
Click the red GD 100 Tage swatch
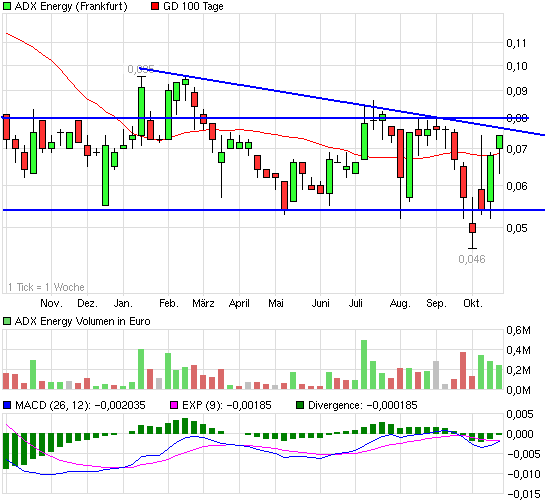[x=155, y=6]
